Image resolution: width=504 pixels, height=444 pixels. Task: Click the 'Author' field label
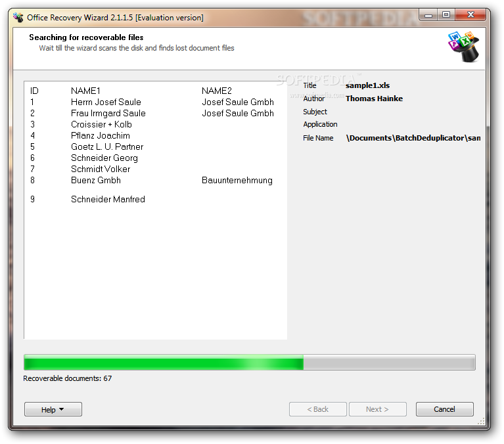(x=313, y=99)
